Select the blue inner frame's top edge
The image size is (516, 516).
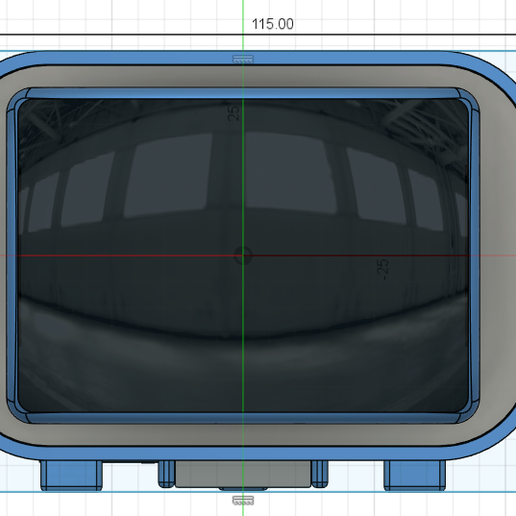[x=243, y=93]
